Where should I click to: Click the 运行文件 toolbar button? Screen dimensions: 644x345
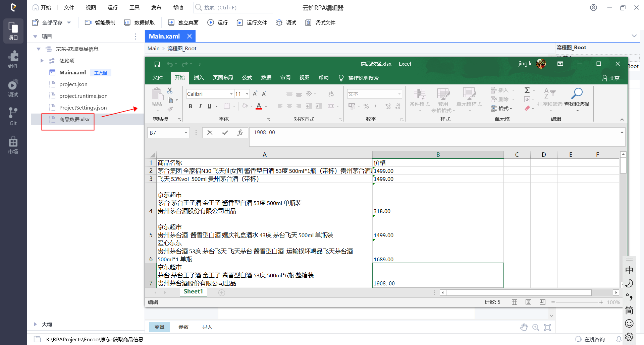click(x=252, y=22)
